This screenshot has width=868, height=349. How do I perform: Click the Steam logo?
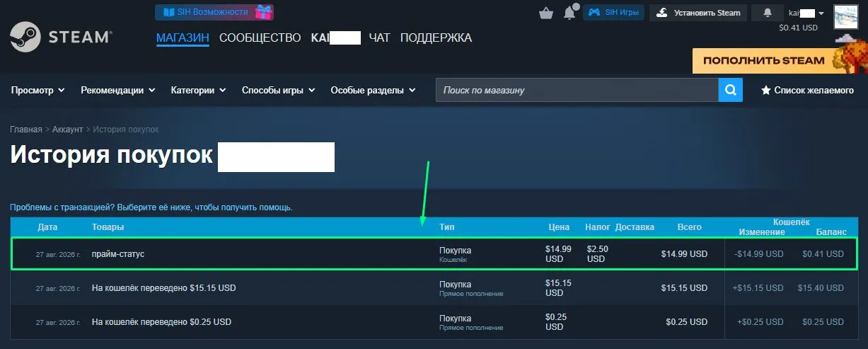61,37
